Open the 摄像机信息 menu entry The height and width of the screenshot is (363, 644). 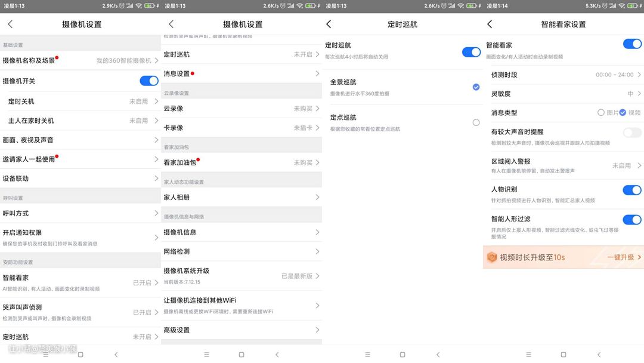click(x=241, y=232)
